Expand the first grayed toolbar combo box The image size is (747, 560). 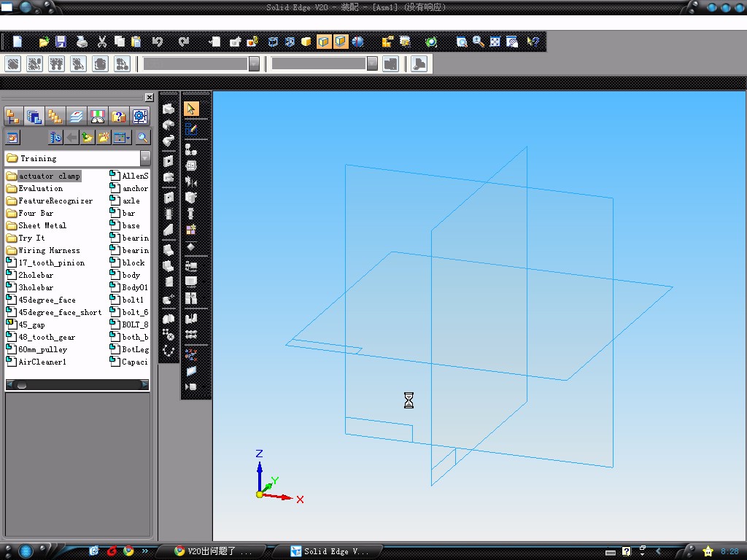tap(254, 64)
